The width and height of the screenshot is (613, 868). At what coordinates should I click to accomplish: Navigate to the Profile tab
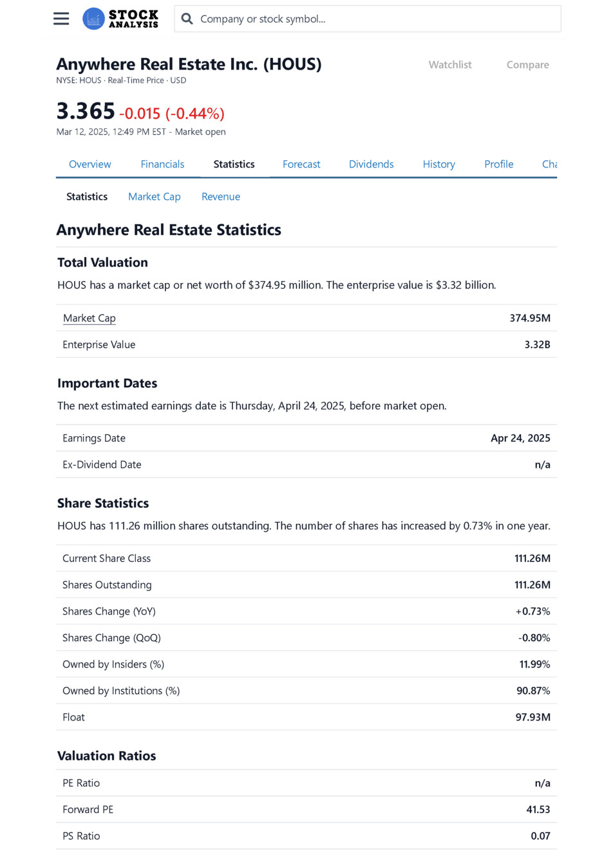click(x=498, y=164)
